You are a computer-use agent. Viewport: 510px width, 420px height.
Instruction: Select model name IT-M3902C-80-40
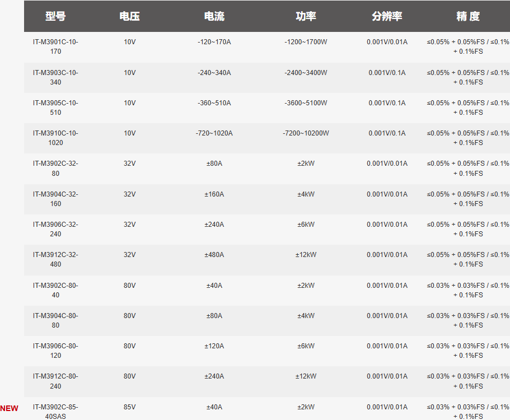pos(55,290)
